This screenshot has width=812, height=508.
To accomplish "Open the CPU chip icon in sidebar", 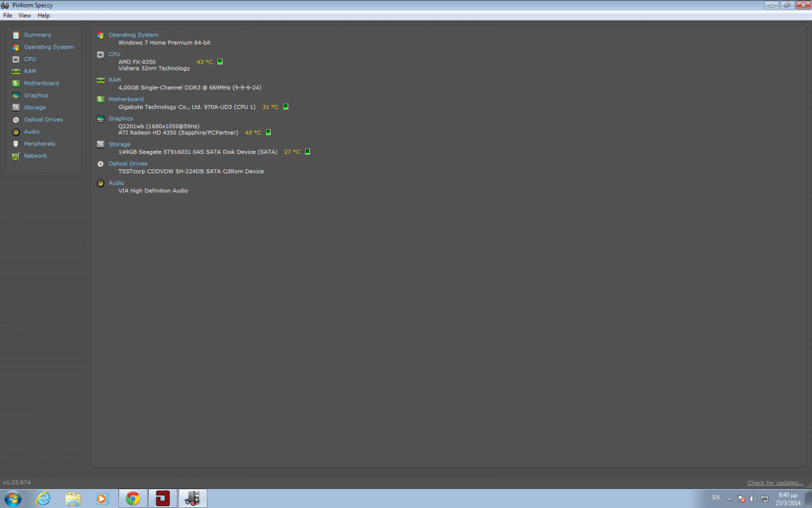I will [x=16, y=59].
